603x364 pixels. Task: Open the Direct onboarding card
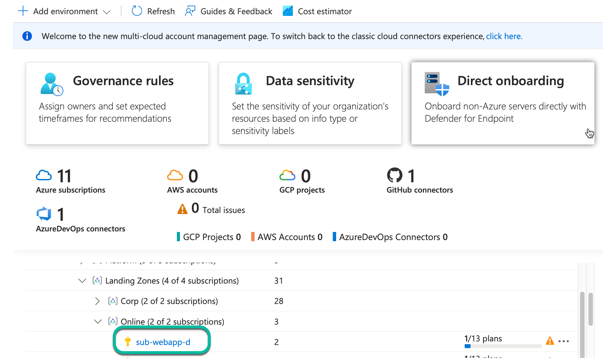point(503,103)
